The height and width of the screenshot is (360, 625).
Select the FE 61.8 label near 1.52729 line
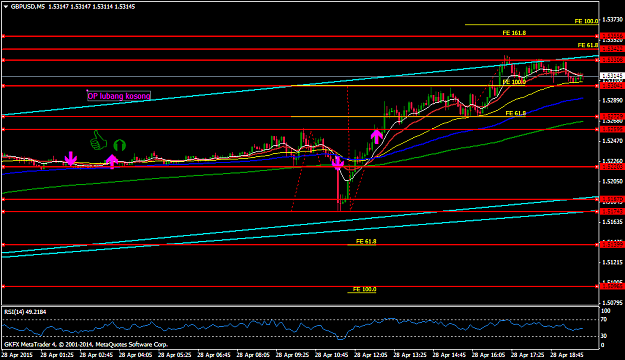point(516,113)
